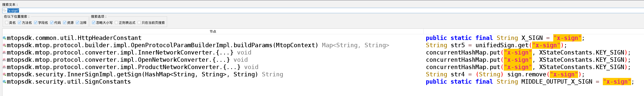Click the method icon beside ProductNetworkConverter result

click(4, 67)
